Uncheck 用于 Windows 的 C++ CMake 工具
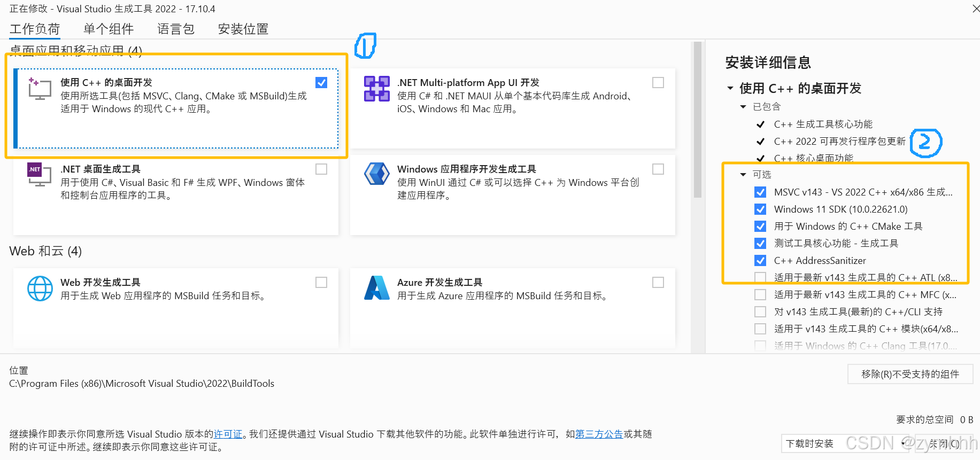The height and width of the screenshot is (460, 980). click(x=760, y=227)
